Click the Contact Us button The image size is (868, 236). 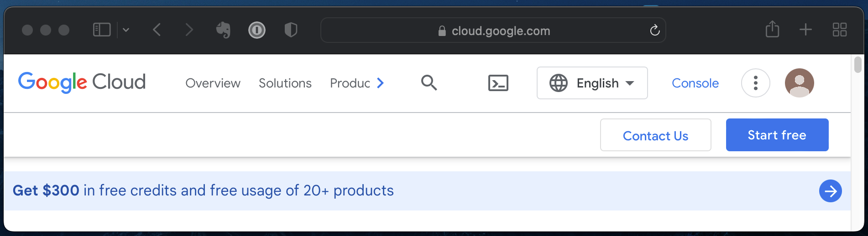click(655, 135)
